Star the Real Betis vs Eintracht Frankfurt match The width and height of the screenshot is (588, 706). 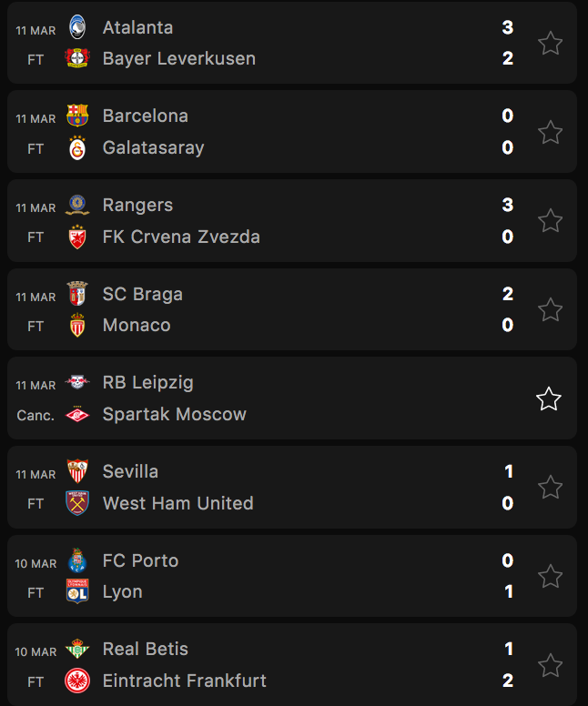coord(550,665)
